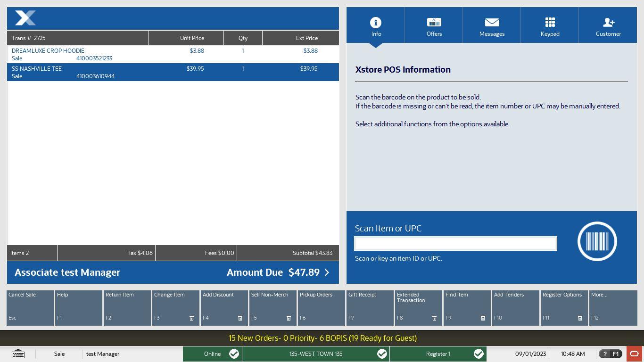Click the red Oracle icon in corner
Screen dimensions: 644x362
635,354
